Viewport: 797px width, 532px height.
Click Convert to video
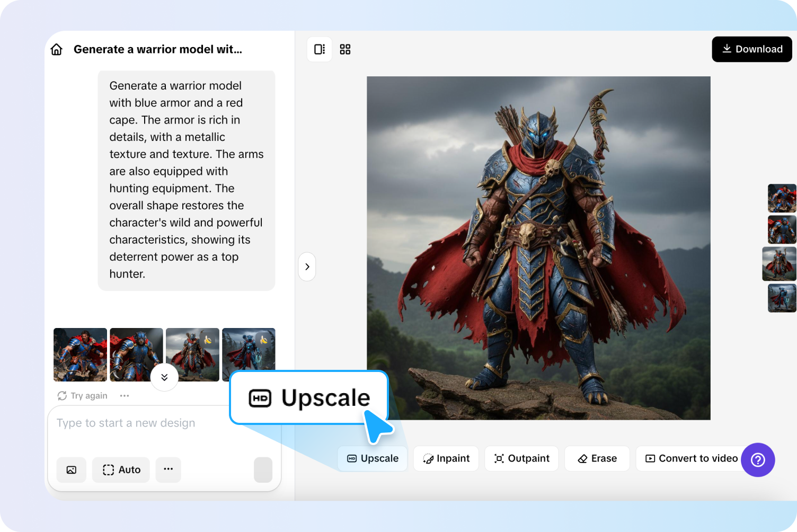(691, 458)
